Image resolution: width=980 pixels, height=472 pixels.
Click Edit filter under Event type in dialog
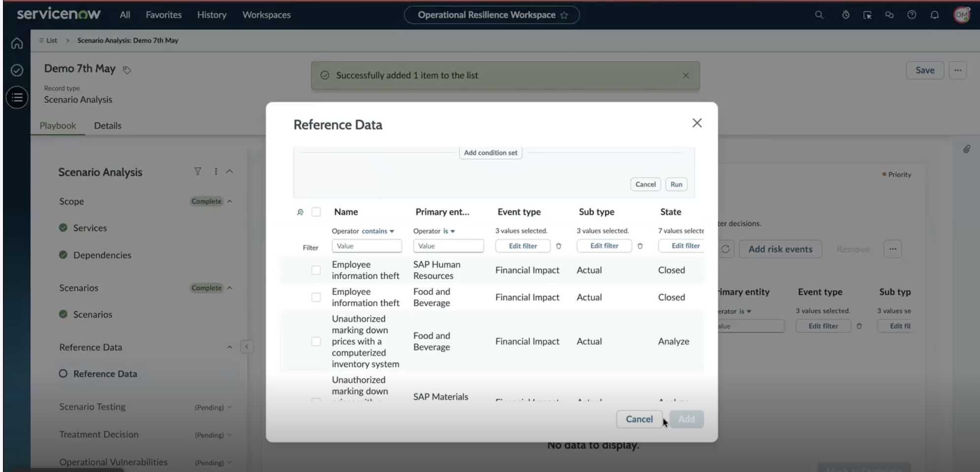coord(523,246)
